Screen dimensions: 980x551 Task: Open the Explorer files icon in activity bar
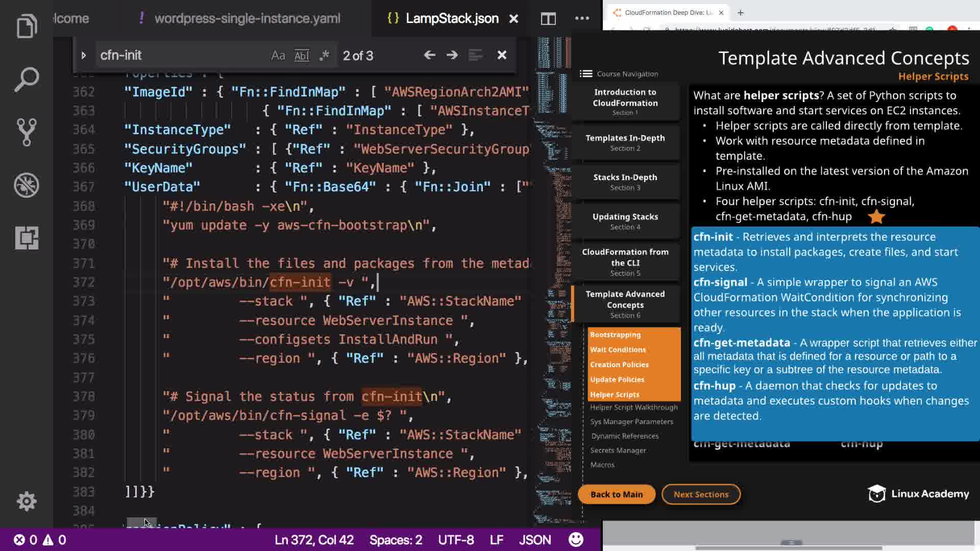(x=27, y=26)
